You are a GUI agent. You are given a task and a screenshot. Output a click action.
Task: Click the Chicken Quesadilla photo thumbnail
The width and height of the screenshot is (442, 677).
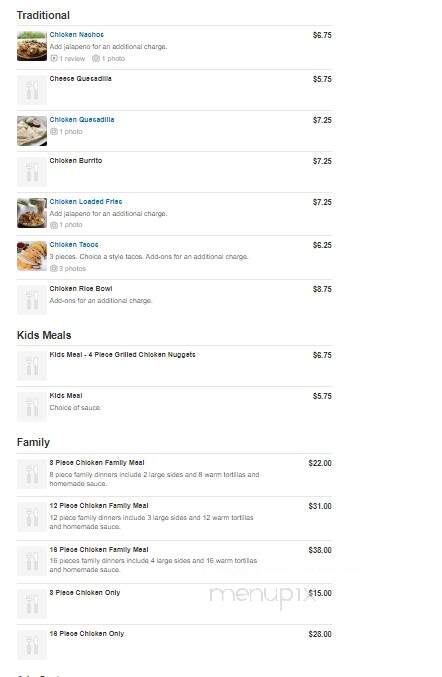(x=32, y=131)
